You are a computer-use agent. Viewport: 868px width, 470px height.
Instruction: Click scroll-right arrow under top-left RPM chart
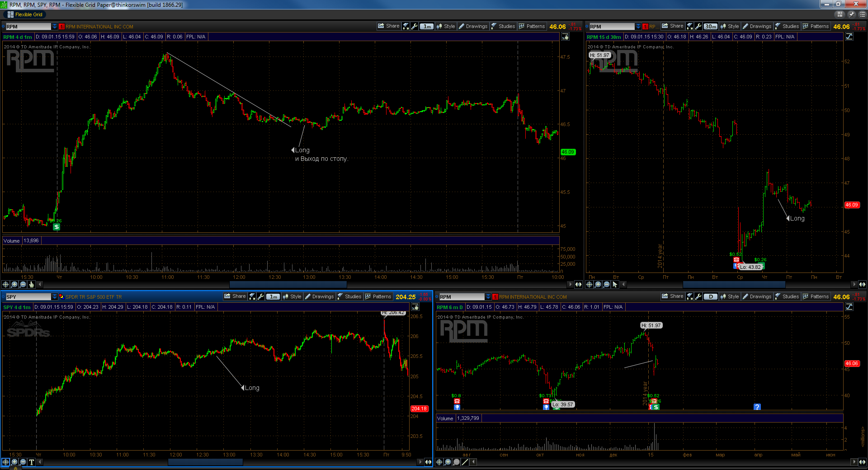(570, 284)
